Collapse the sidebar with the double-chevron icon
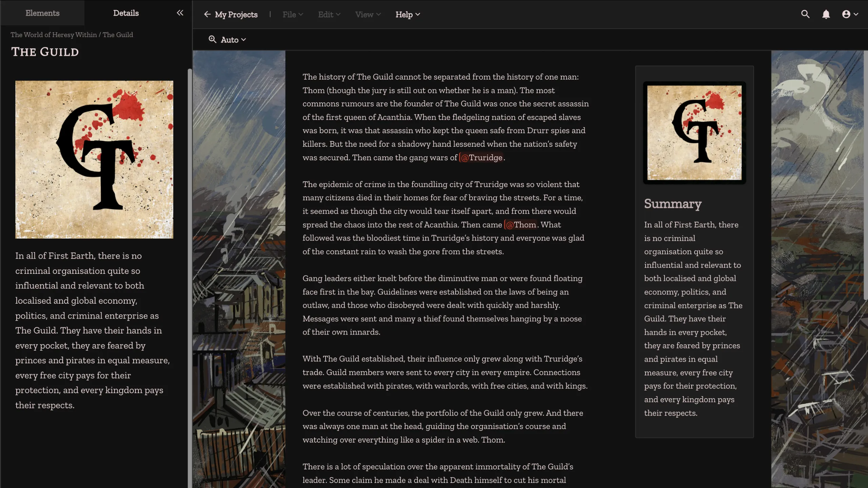This screenshot has width=868, height=488. [180, 13]
